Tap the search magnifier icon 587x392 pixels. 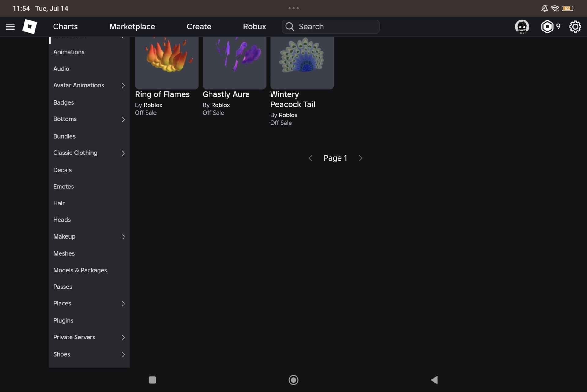click(290, 27)
